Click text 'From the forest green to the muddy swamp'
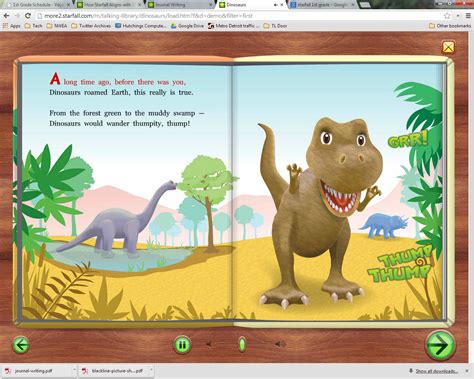Viewport: 474px width, 379px height. tap(122, 113)
